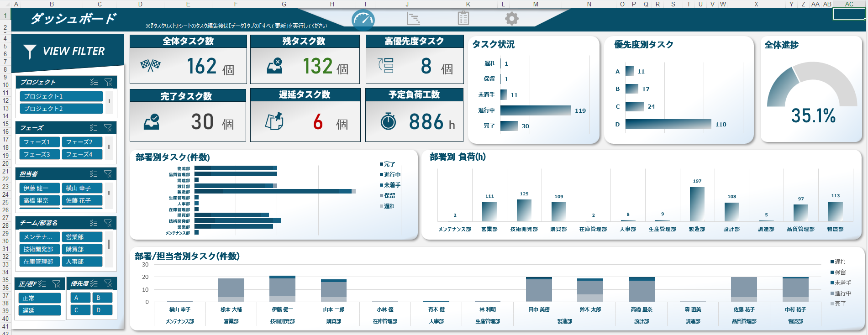Screen dimensions: 868x335
Task: Clear filter on チーム/部署名 slicer
Action: (x=108, y=223)
